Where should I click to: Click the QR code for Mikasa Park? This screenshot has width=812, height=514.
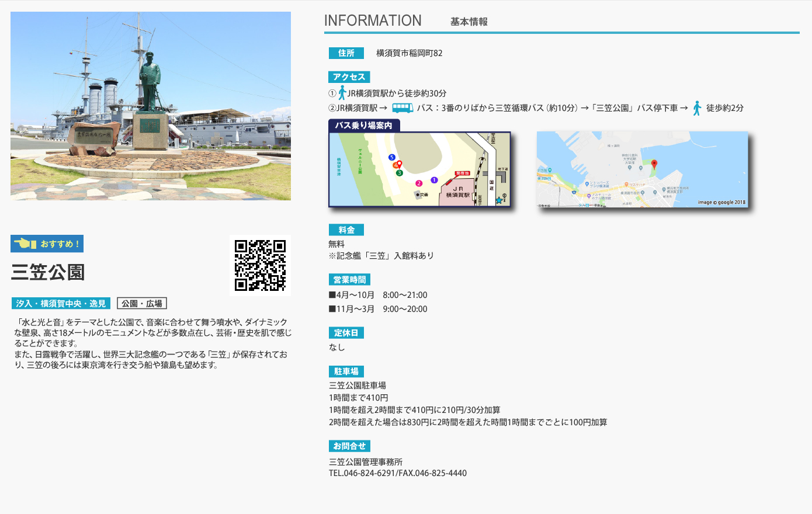(260, 265)
